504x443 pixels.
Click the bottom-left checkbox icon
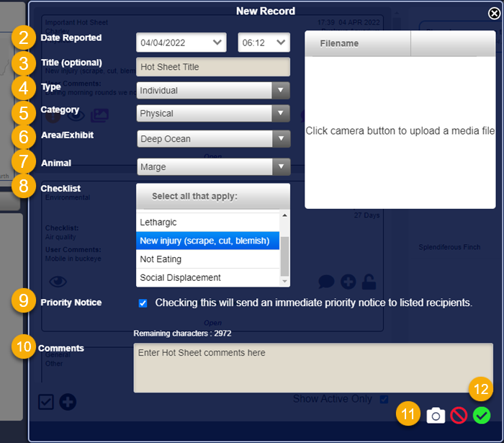pos(46,402)
